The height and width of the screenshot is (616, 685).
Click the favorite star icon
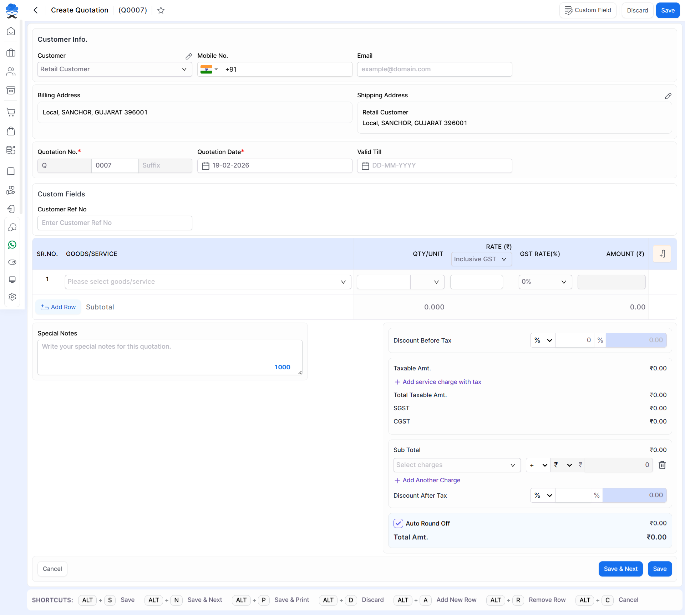pos(161,10)
